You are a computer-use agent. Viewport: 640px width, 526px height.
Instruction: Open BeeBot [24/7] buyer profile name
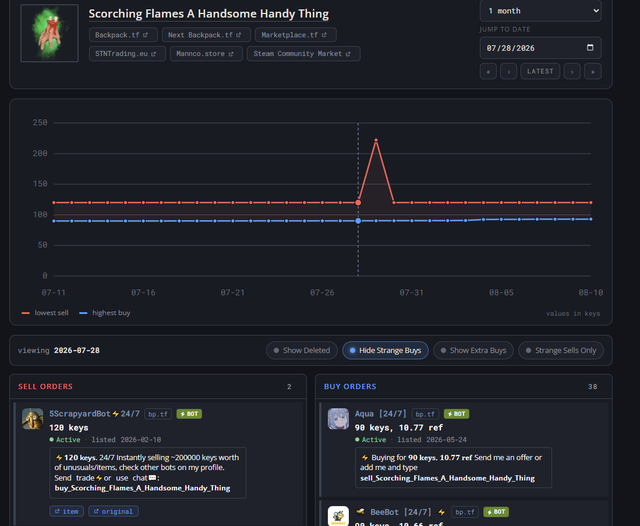400,512
